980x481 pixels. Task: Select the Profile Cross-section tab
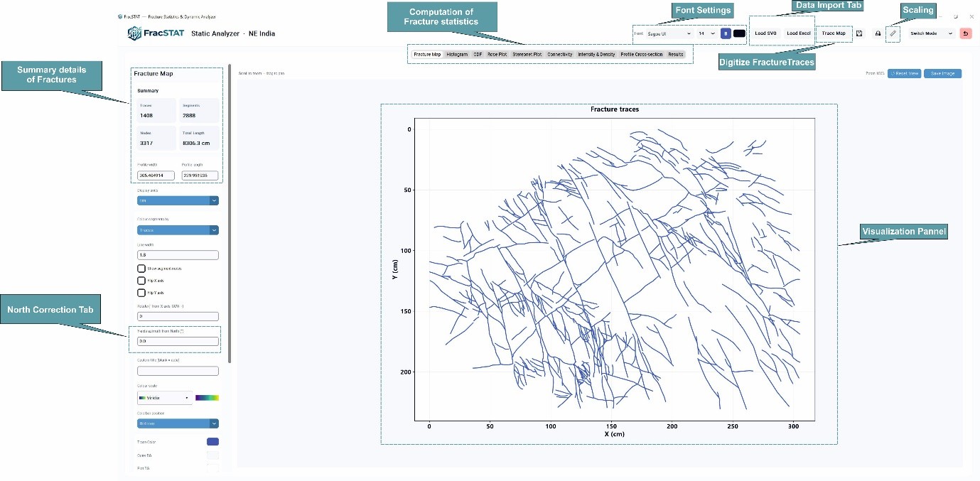[x=642, y=54]
